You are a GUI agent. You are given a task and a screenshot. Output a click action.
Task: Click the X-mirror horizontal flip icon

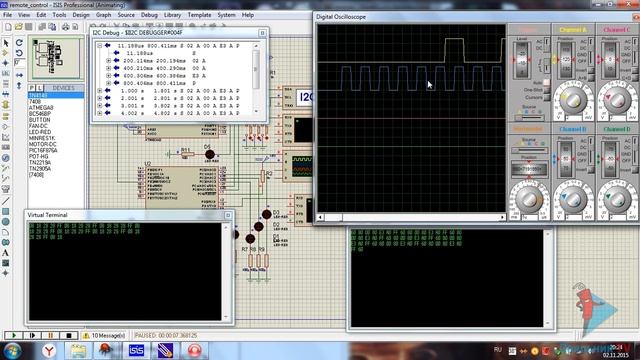tap(19, 75)
